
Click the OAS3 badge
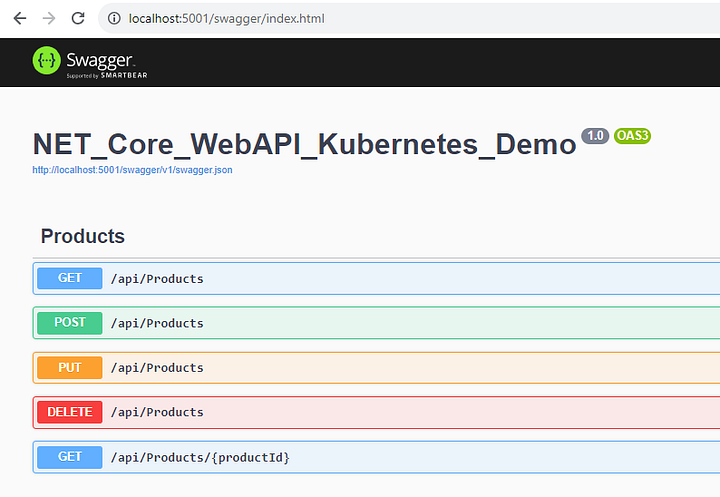pos(632,136)
